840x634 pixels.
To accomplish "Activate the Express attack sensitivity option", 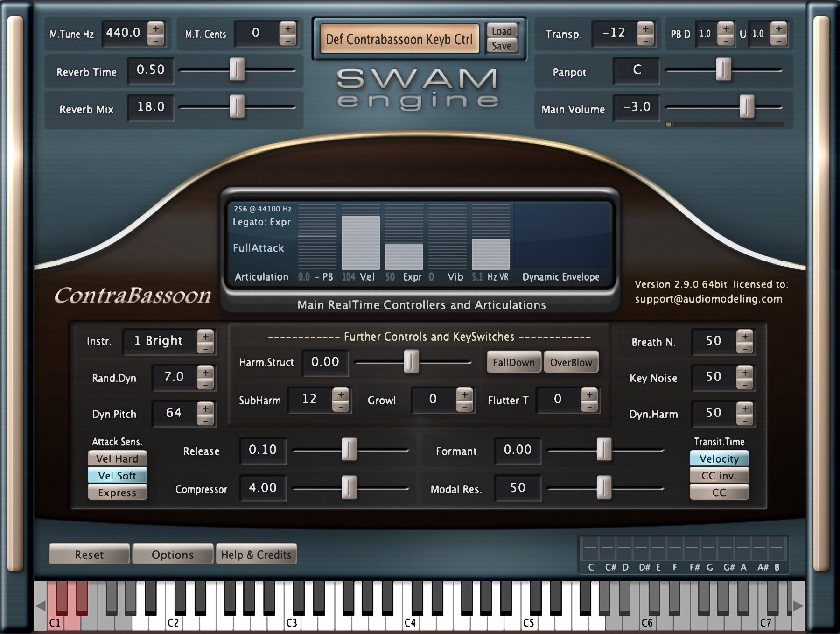I will (117, 492).
